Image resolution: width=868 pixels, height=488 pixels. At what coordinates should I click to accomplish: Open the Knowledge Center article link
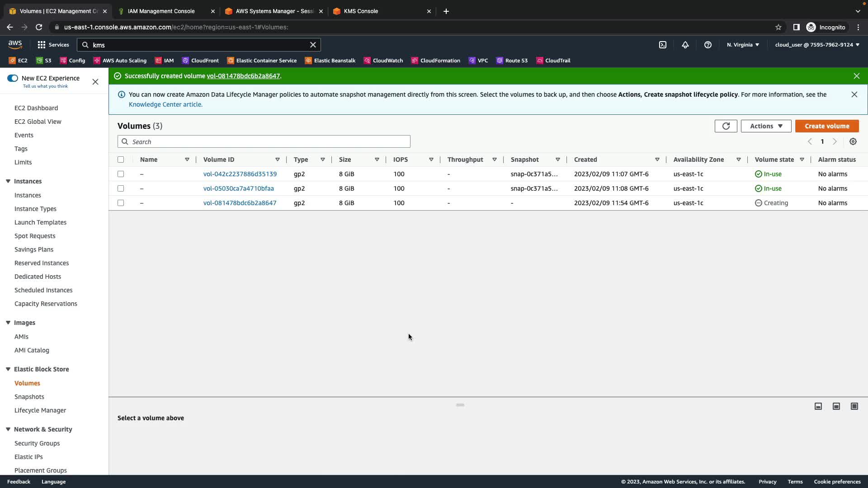165,104
